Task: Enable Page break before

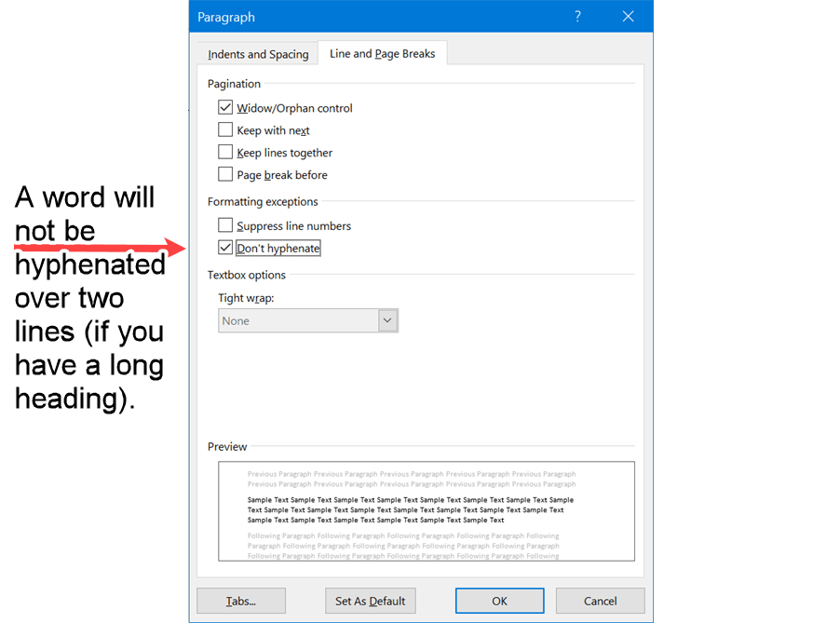Action: (x=225, y=174)
